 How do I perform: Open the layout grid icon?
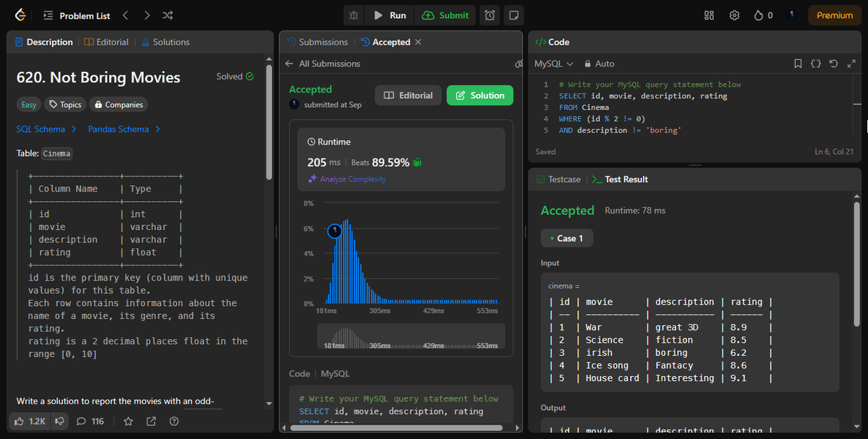(709, 15)
